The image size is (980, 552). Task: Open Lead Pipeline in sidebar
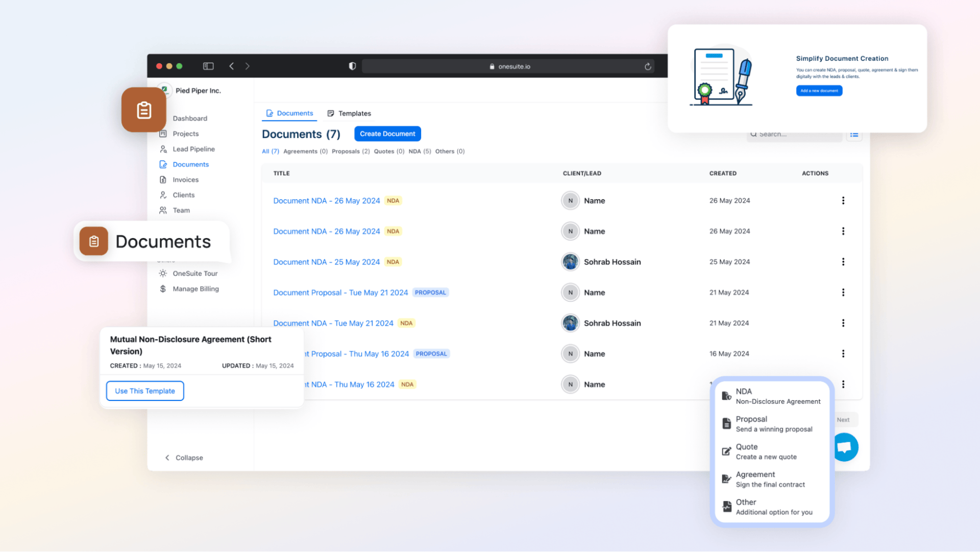tap(193, 149)
